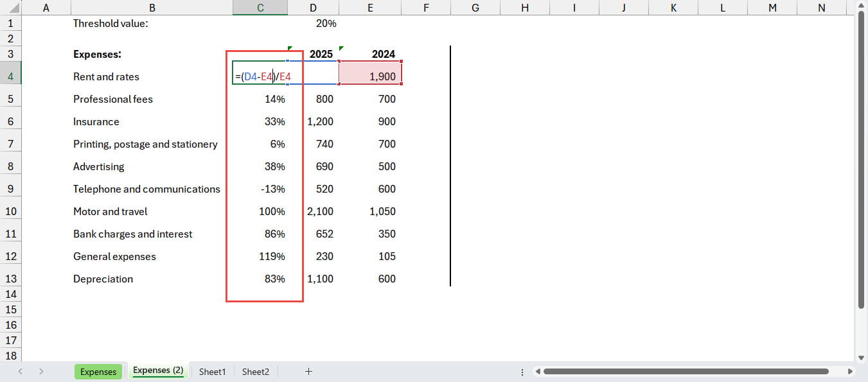Open the Sheet1 tab

click(212, 372)
